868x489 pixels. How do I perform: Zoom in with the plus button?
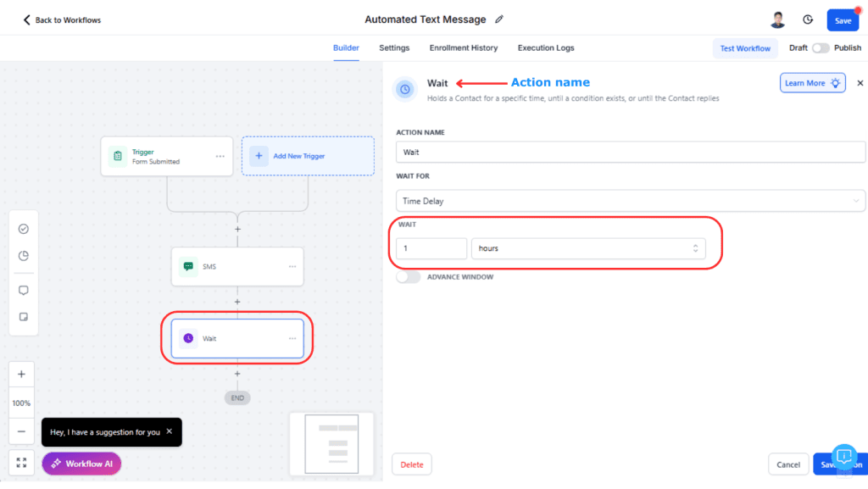22,375
